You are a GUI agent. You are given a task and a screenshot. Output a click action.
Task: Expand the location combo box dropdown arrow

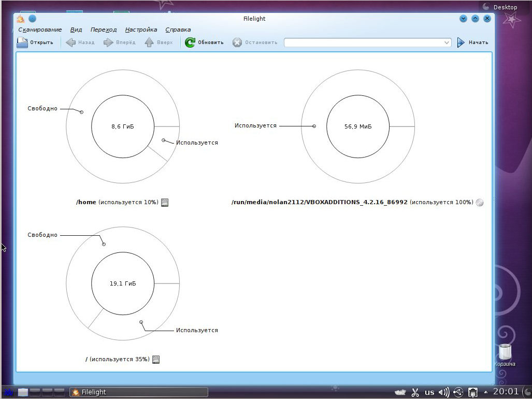(x=447, y=42)
